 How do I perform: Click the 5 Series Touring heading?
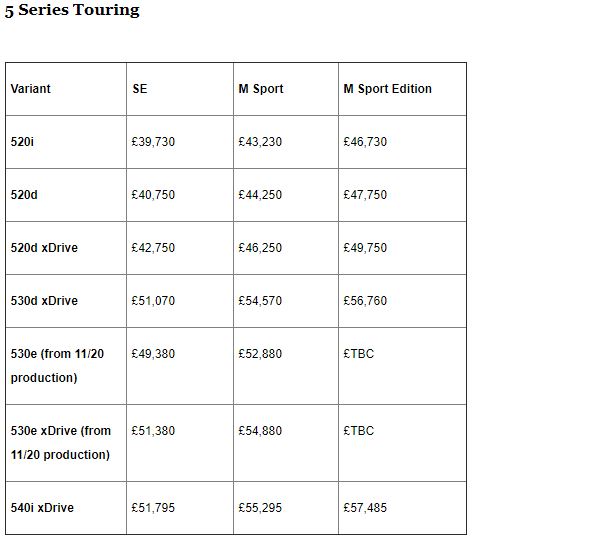tap(72, 10)
